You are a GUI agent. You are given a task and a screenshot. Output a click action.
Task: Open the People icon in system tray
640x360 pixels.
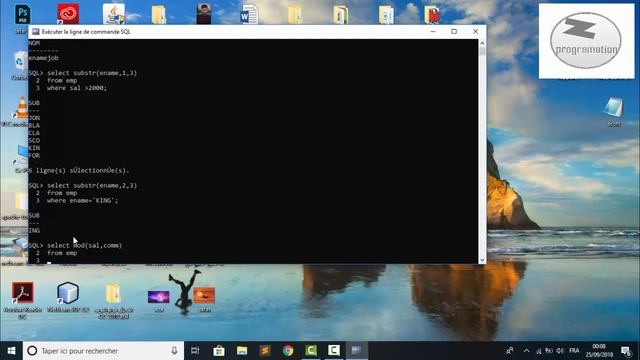pyautogui.click(x=510, y=351)
